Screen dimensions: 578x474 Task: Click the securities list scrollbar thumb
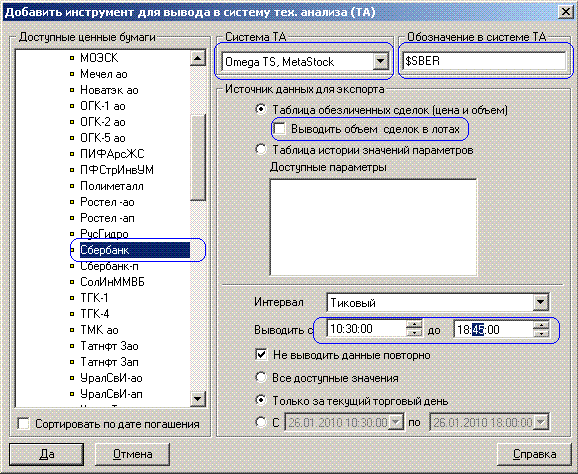(x=198, y=157)
